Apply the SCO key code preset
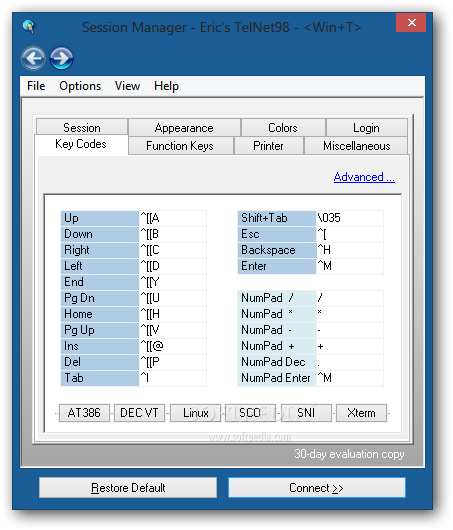The image size is (453, 530). click(251, 413)
